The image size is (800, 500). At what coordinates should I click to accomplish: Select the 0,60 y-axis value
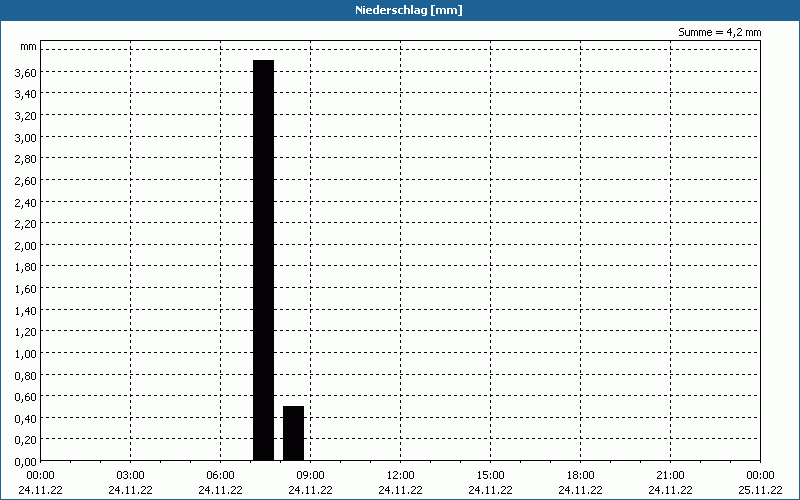point(26,397)
